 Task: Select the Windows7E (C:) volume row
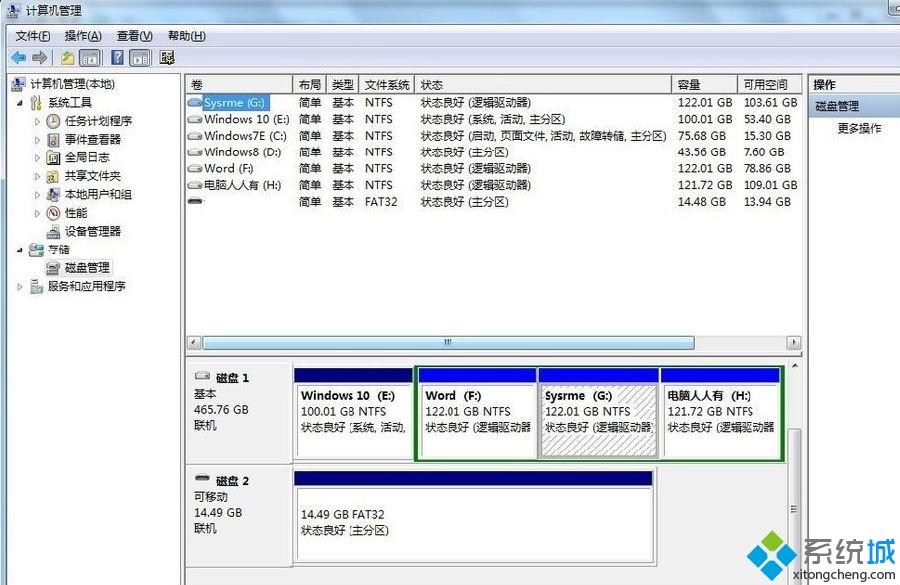tap(492, 136)
